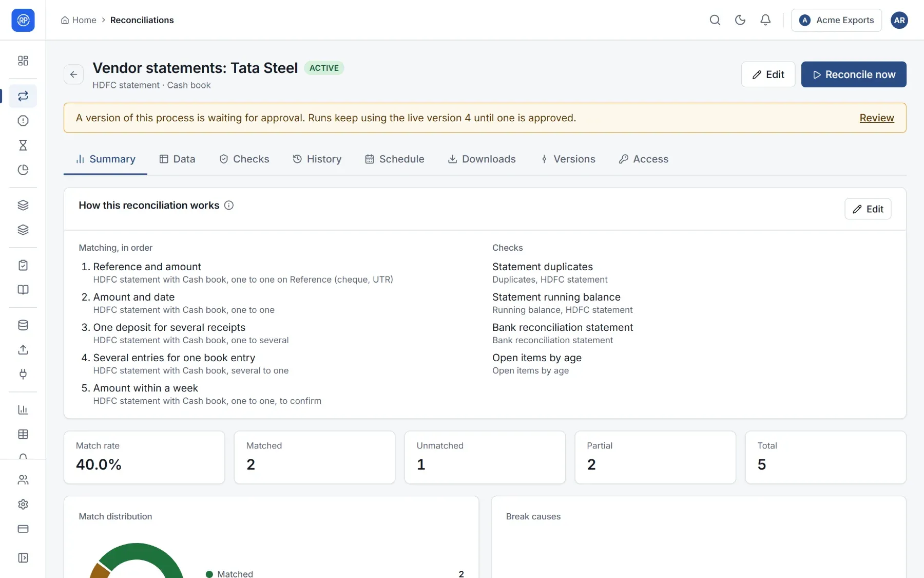The image size is (924, 578).
Task: Click the "Match distribution" chart title
Action: point(115,516)
